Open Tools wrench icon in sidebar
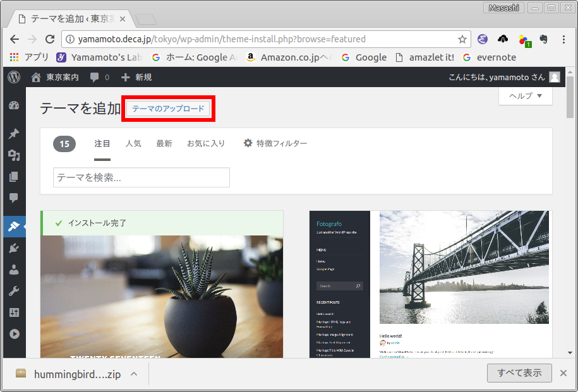The image size is (578, 392). [14, 291]
